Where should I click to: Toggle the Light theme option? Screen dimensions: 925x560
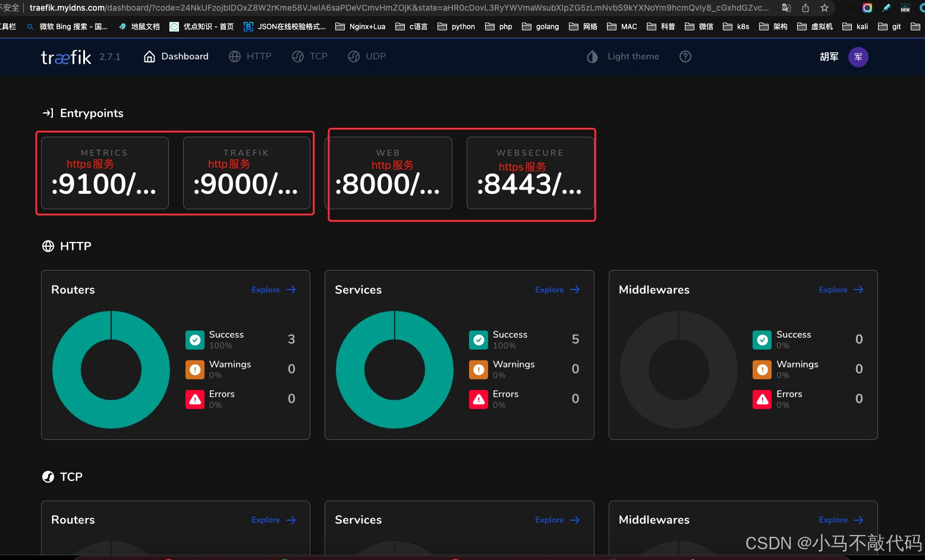pos(623,56)
